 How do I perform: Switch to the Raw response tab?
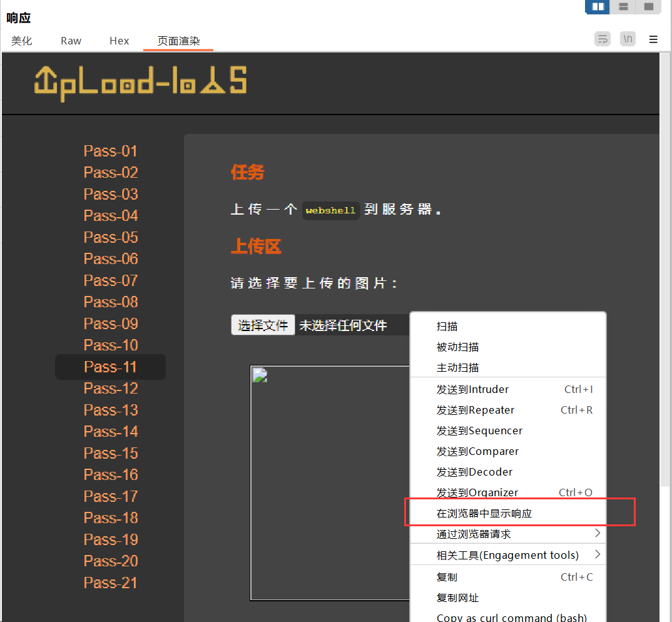71,41
